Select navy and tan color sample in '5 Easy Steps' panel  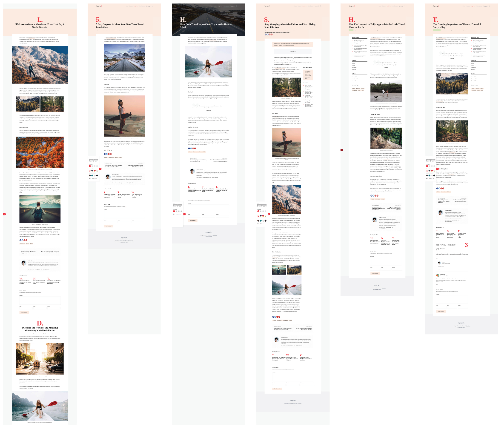tap(92, 171)
